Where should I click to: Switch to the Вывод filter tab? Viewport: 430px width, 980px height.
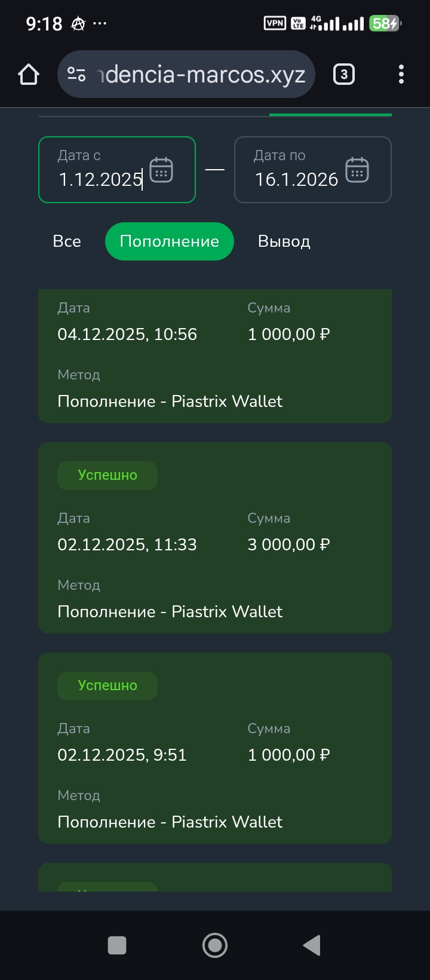click(284, 241)
